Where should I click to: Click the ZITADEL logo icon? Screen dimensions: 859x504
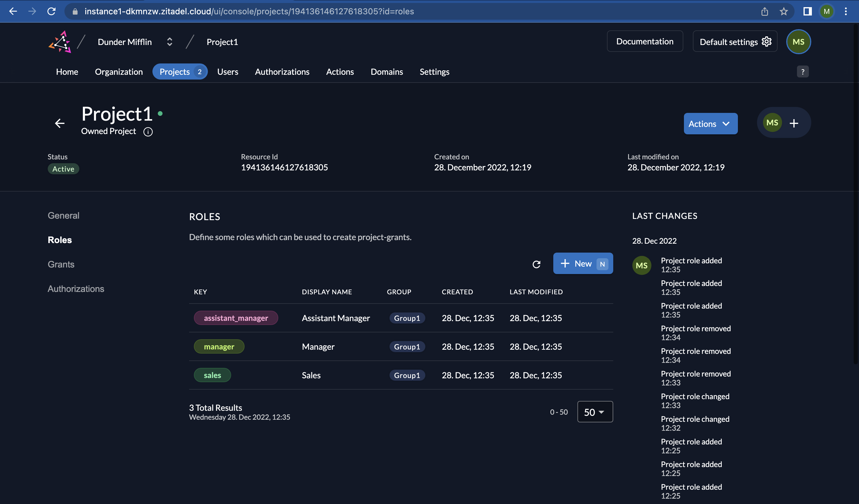[60, 42]
